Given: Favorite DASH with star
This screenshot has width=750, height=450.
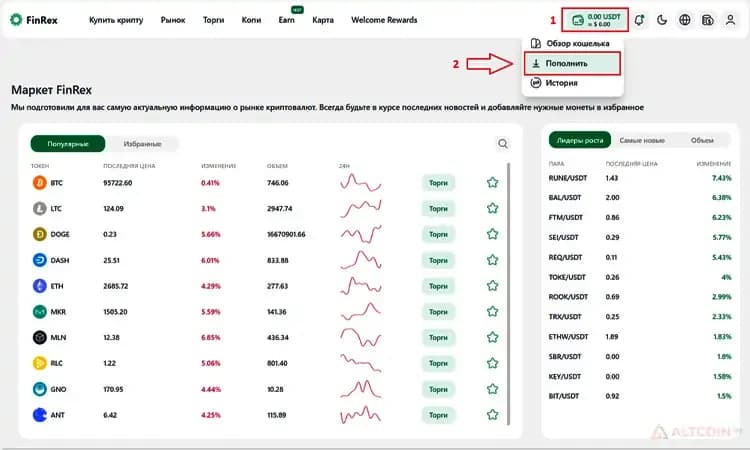Looking at the screenshot, I should (492, 260).
